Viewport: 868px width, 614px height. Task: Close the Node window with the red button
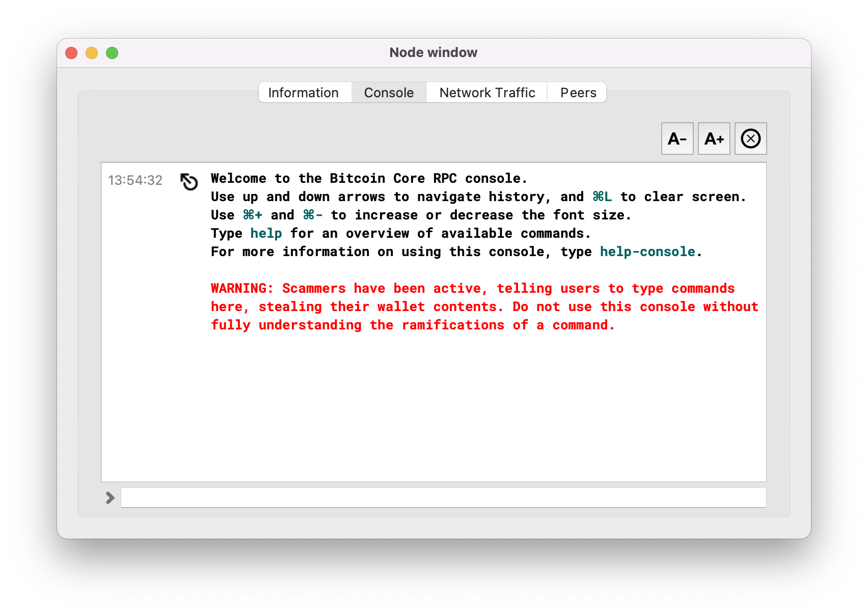(x=71, y=53)
